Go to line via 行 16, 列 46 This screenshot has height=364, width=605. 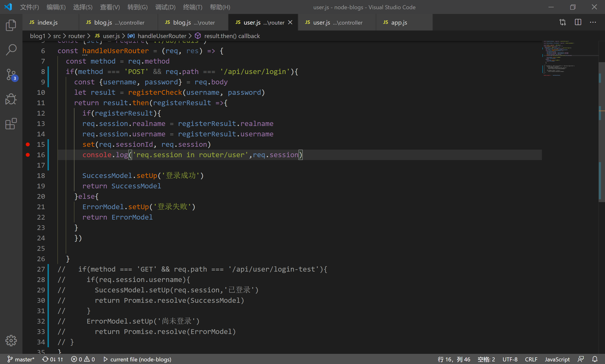[x=454, y=359]
